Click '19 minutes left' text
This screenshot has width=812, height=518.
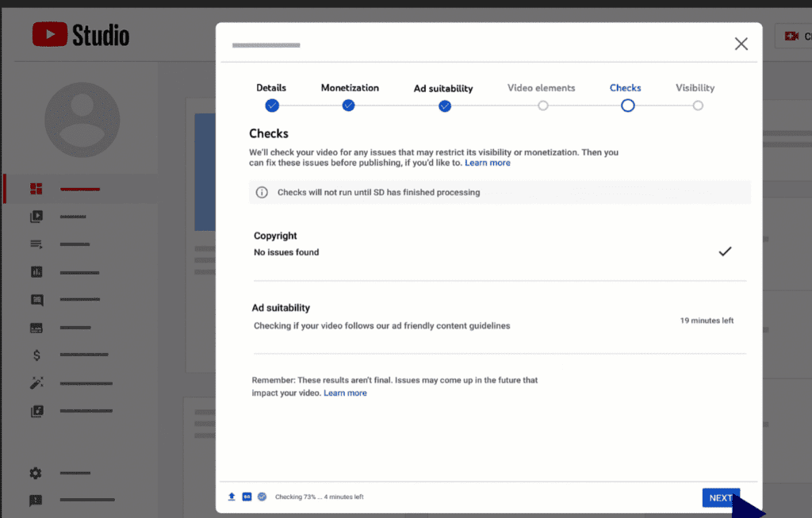pos(707,320)
